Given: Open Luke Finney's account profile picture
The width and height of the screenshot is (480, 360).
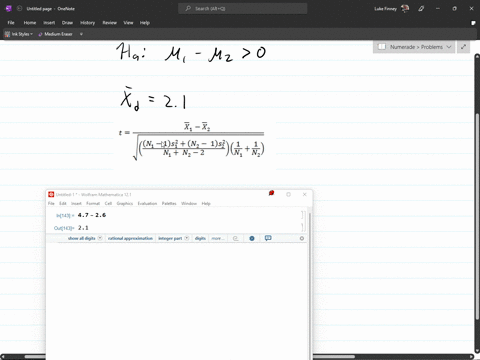Looking at the screenshot, I should point(405,9).
